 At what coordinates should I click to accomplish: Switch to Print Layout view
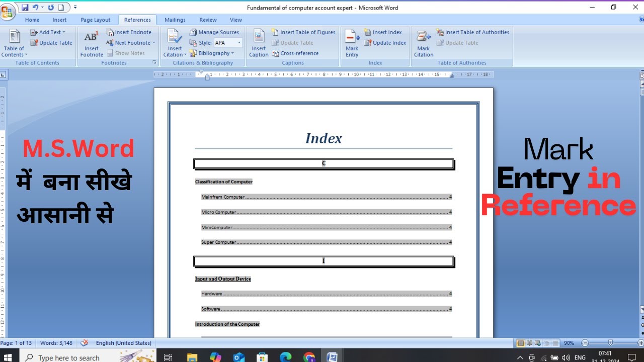(521, 343)
